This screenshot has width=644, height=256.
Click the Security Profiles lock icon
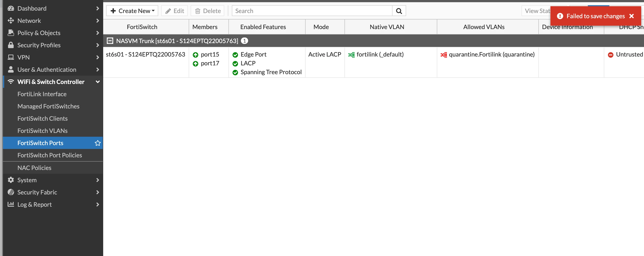[x=11, y=45]
